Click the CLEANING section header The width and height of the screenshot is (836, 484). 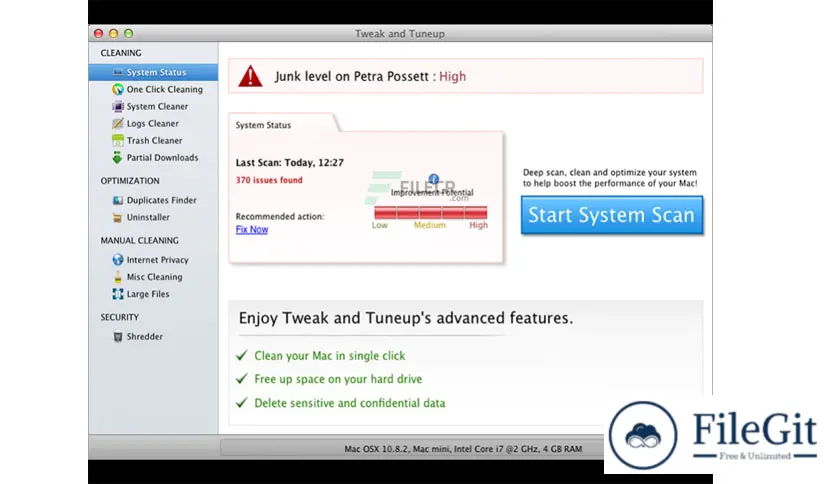coord(121,53)
